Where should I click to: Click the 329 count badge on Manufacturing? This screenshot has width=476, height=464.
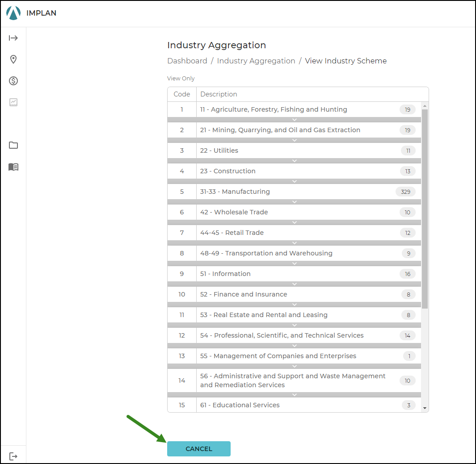405,192
